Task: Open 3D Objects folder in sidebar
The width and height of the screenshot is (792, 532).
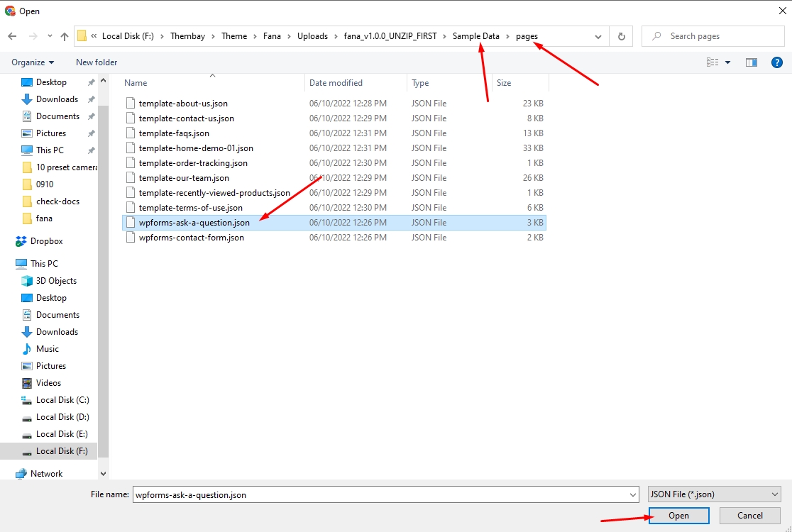Action: [x=56, y=281]
